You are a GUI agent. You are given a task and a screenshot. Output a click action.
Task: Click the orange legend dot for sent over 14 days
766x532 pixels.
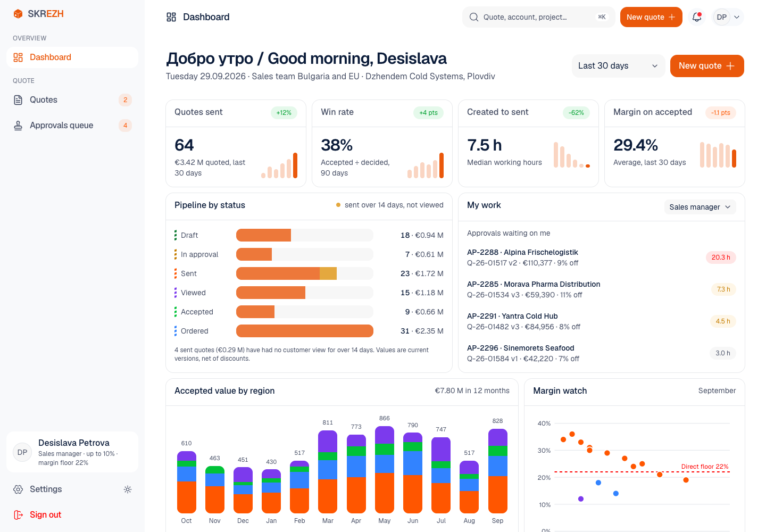338,205
